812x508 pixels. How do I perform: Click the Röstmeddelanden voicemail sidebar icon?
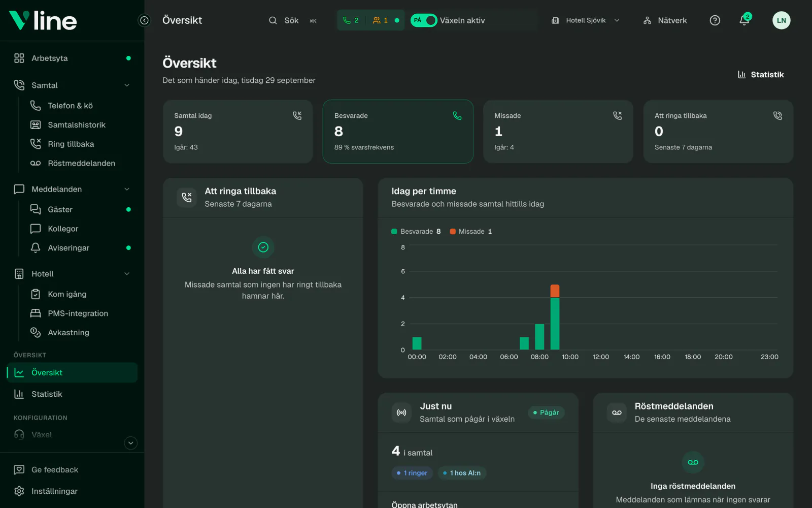point(36,164)
